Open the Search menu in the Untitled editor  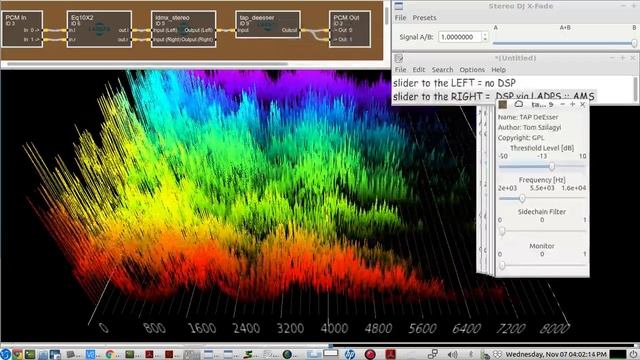click(442, 70)
